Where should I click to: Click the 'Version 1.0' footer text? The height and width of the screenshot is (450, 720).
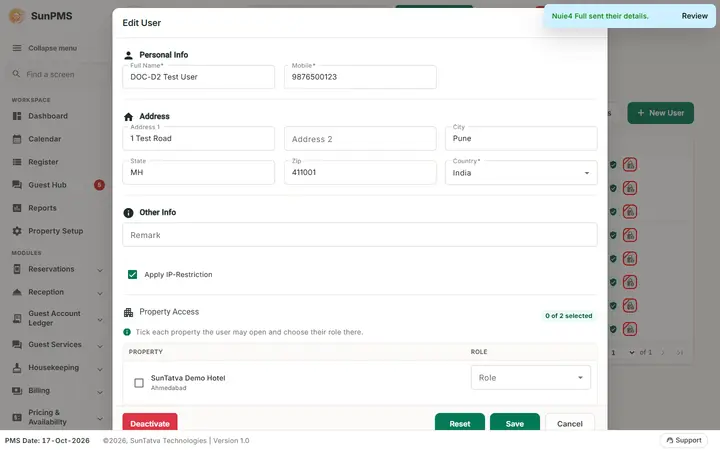point(231,440)
